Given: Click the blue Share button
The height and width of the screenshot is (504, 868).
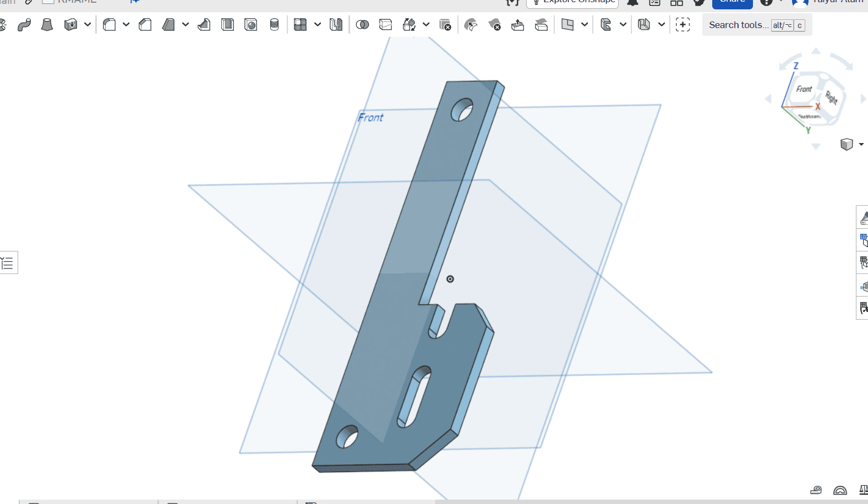Looking at the screenshot, I should click(x=733, y=3).
